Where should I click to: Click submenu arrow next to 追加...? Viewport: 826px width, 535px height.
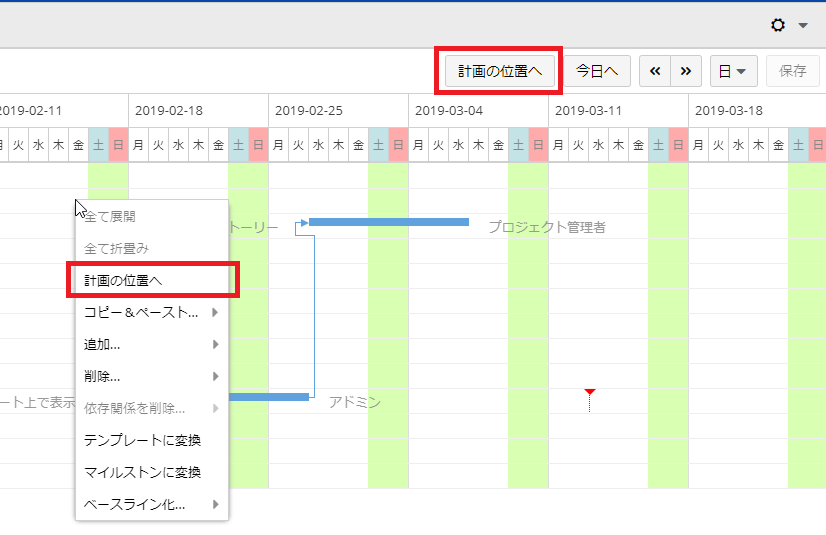215,344
